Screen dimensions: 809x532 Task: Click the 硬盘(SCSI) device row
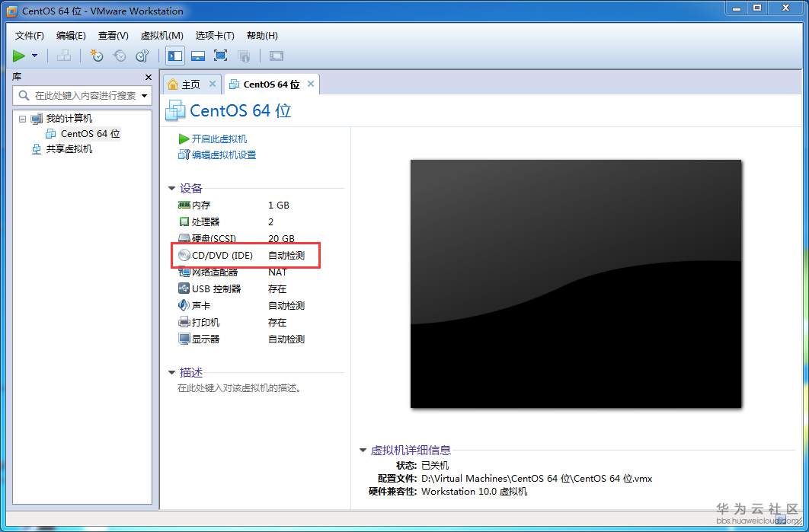(x=242, y=239)
